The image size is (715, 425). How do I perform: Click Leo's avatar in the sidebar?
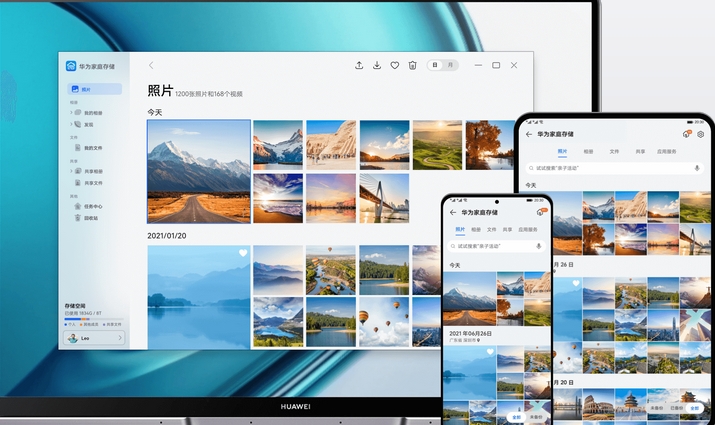pyautogui.click(x=72, y=338)
